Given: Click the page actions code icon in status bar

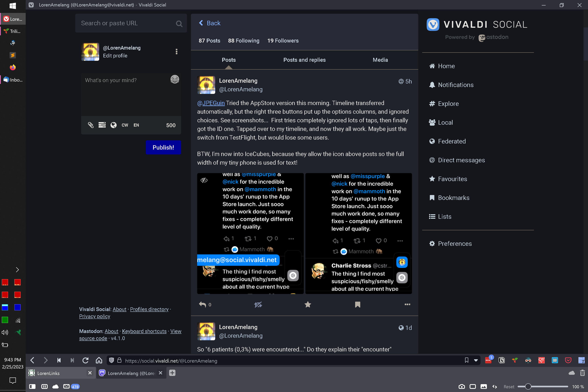Looking at the screenshot, I should 495,387.
